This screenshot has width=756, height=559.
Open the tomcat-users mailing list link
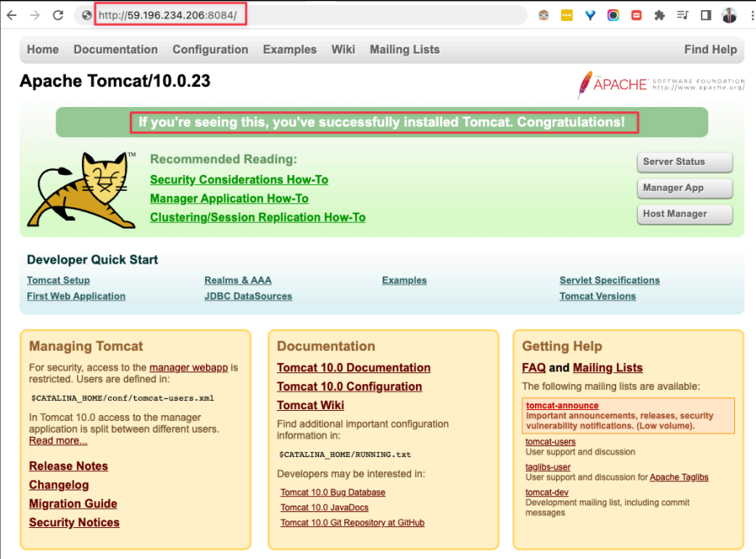tap(550, 442)
